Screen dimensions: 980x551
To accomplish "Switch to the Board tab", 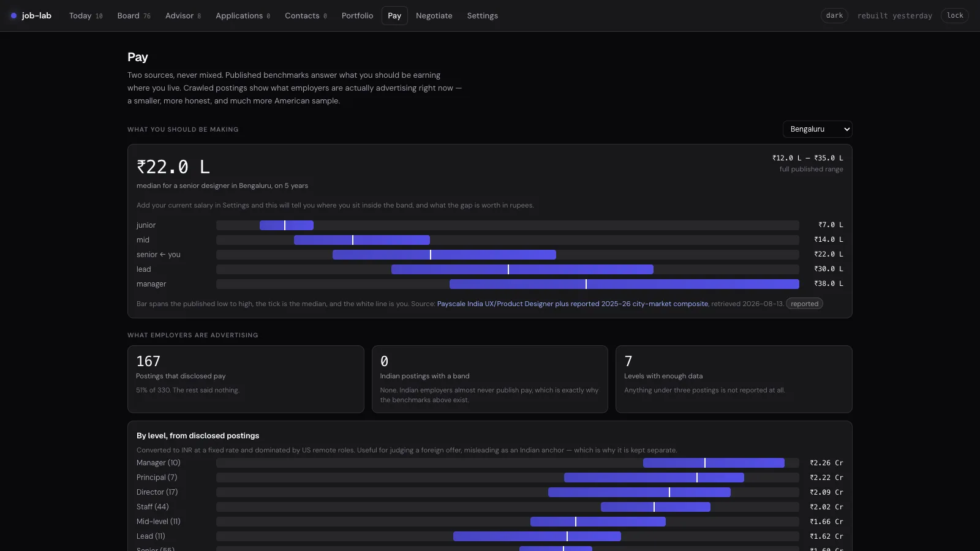I will pyautogui.click(x=134, y=16).
